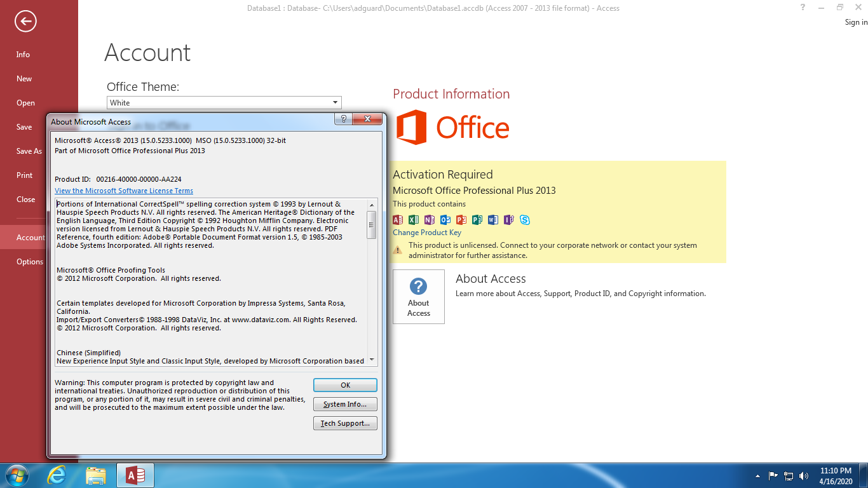Click the Product ID value 00216-40000-00000-AA224
This screenshot has width=868, height=488.
[139, 179]
